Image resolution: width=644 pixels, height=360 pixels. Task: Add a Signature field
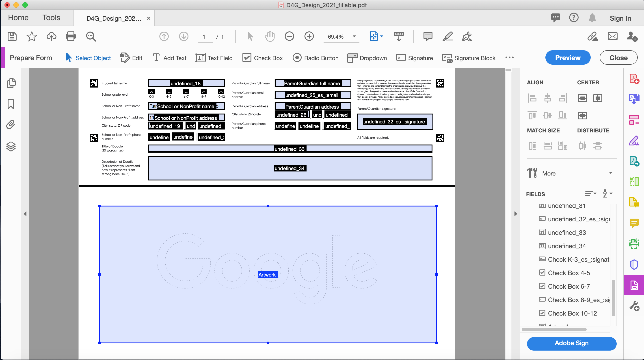[x=414, y=58]
